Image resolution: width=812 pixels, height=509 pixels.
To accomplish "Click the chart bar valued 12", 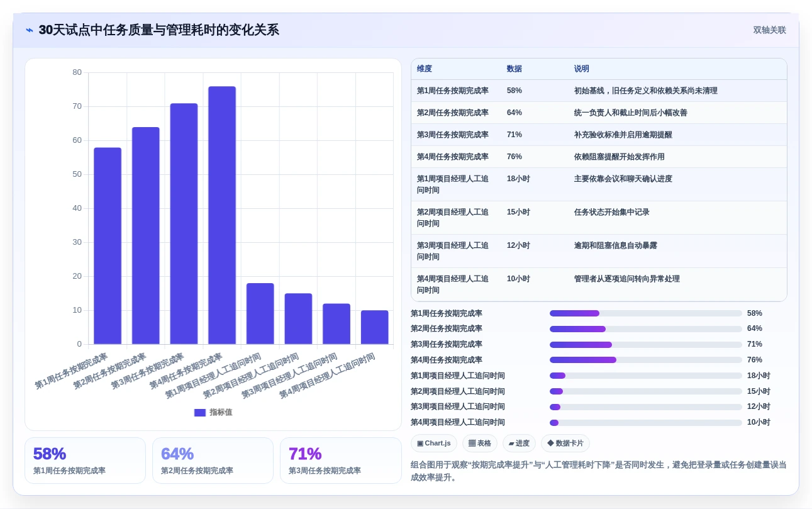I will coord(336,324).
